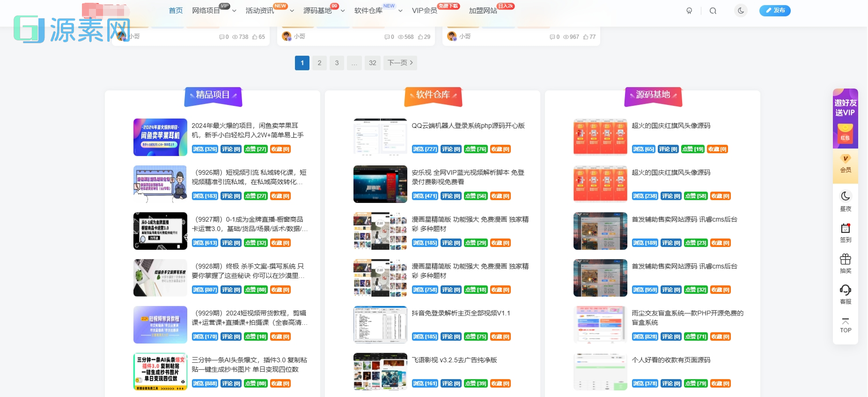Open the 加盟网站 menu item
The height and width of the screenshot is (397, 868).
(x=483, y=11)
